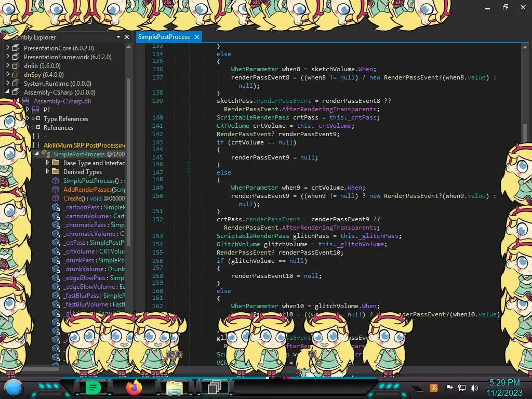Select the AkilliMum.SRP.PostProcessing namespace
The height and width of the screenshot is (399, 532).
click(x=84, y=145)
